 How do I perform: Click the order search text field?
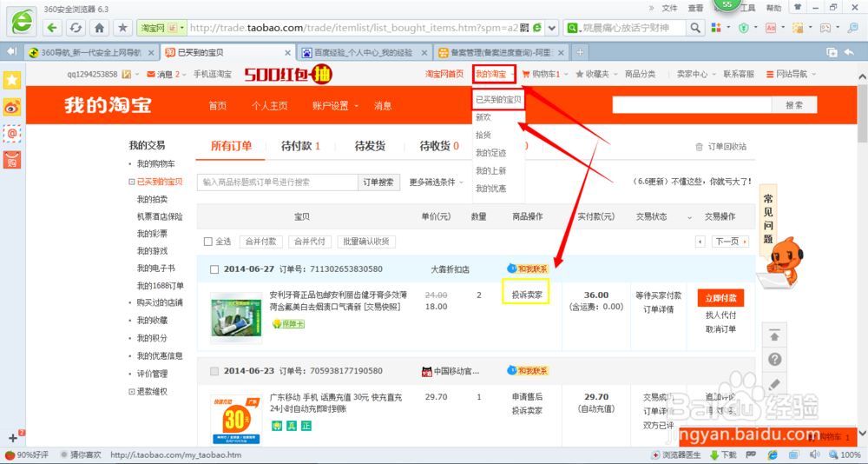(278, 182)
